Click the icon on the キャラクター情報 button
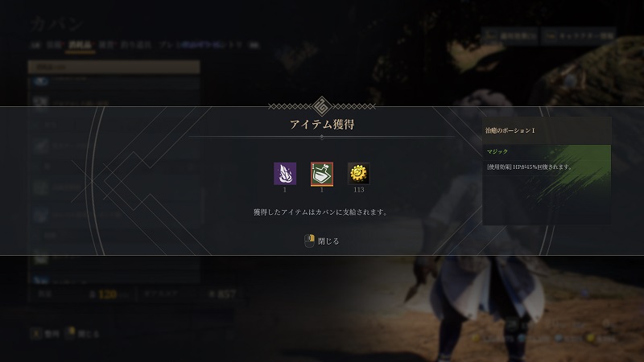This screenshot has width=644, height=362. tap(551, 36)
